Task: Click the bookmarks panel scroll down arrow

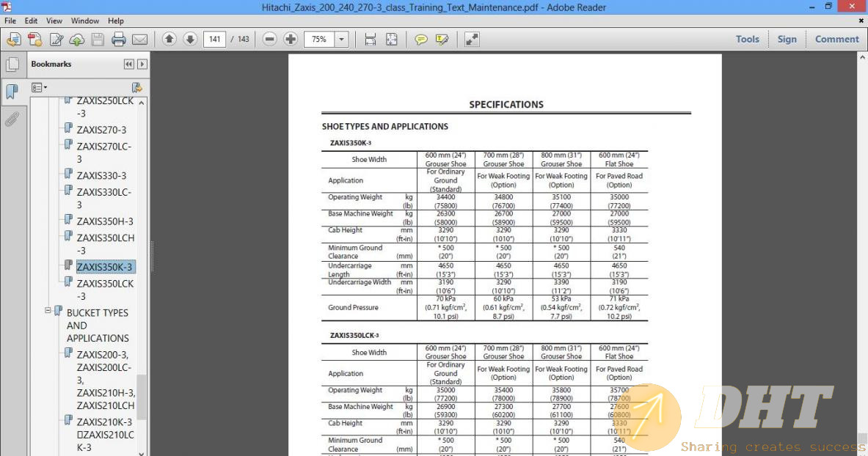Action: [x=142, y=452]
